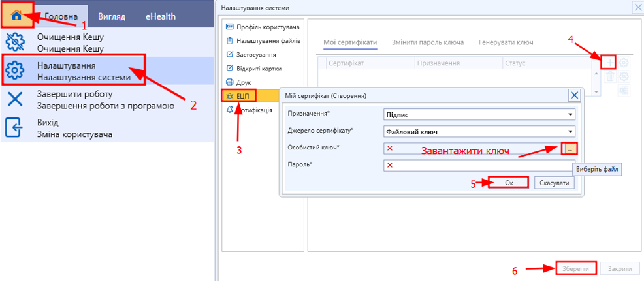This screenshot has height=282, width=644.
Task: Click the Особистий ключ input field
Action: click(473, 149)
